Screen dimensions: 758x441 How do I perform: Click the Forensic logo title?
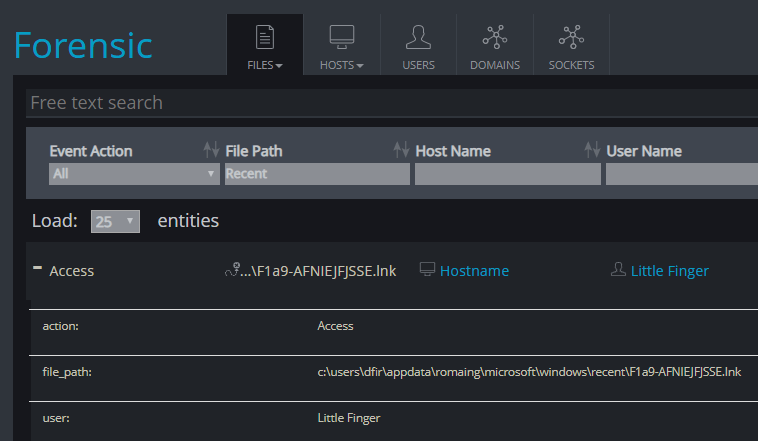coord(83,45)
